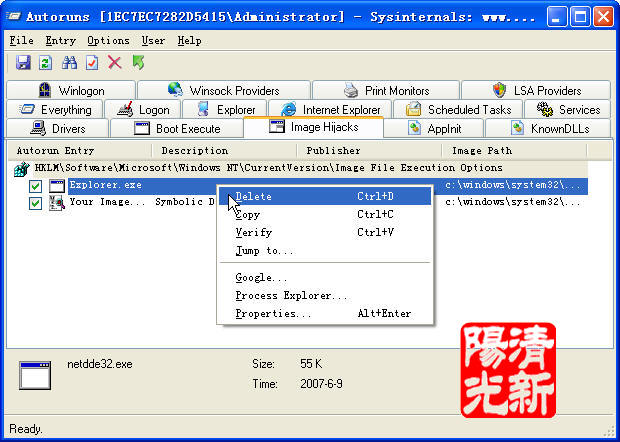Click the netdde32.exe filename in details pane
Screen dimensions: 620x442
coord(100,364)
